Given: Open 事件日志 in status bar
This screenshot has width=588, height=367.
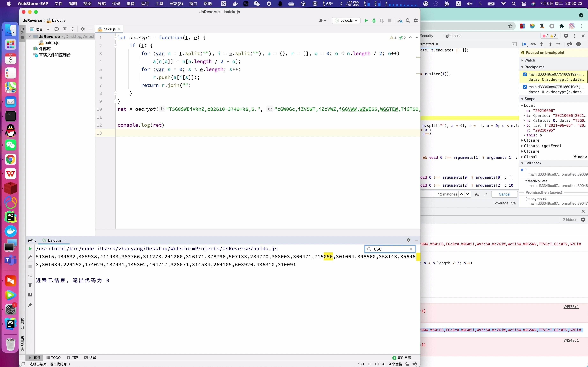Looking at the screenshot, I should pos(402,358).
